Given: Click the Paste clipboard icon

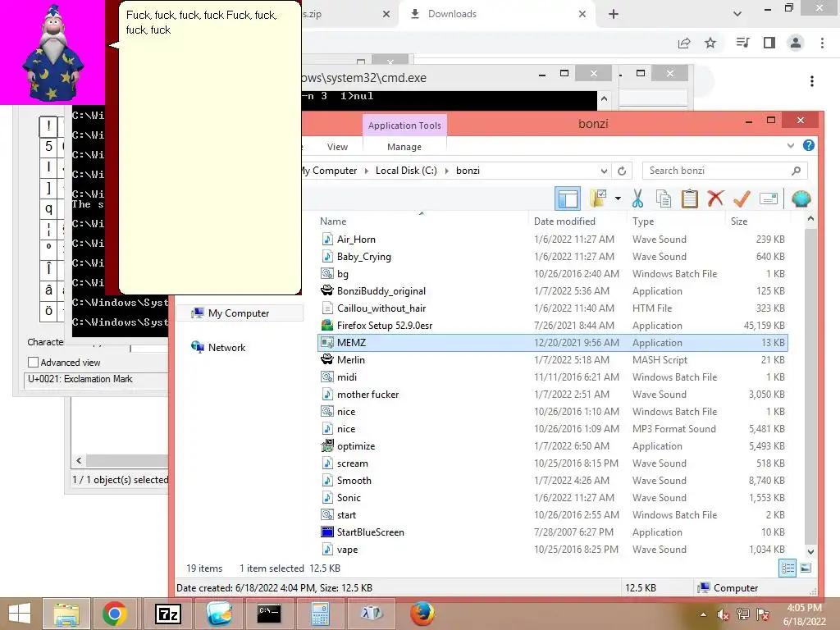Looking at the screenshot, I should pos(689,199).
